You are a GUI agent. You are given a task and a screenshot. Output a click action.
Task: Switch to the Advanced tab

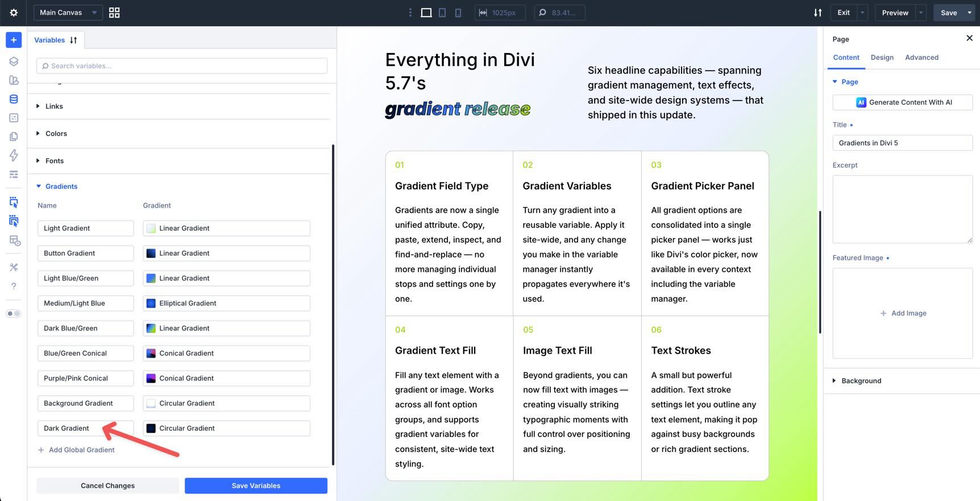(x=921, y=57)
